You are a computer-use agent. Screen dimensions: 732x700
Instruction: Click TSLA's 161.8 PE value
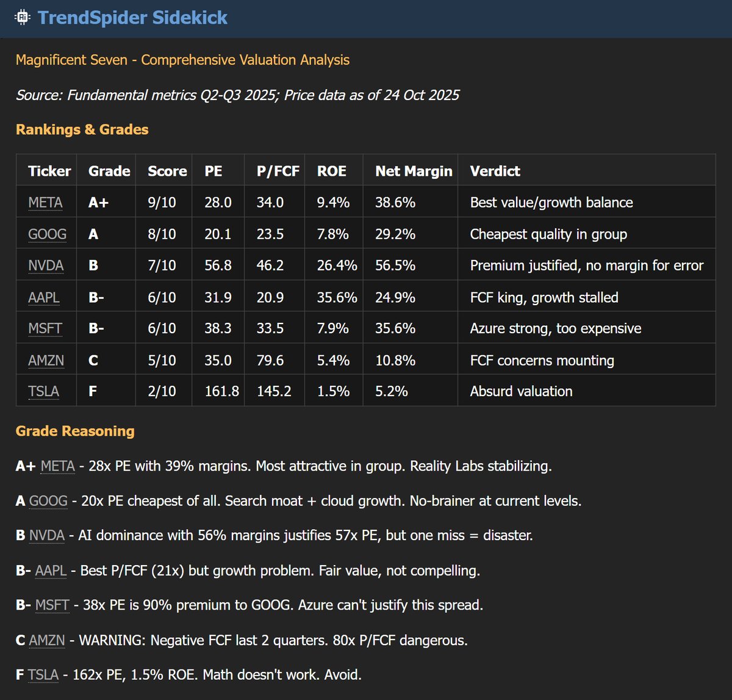(x=221, y=391)
